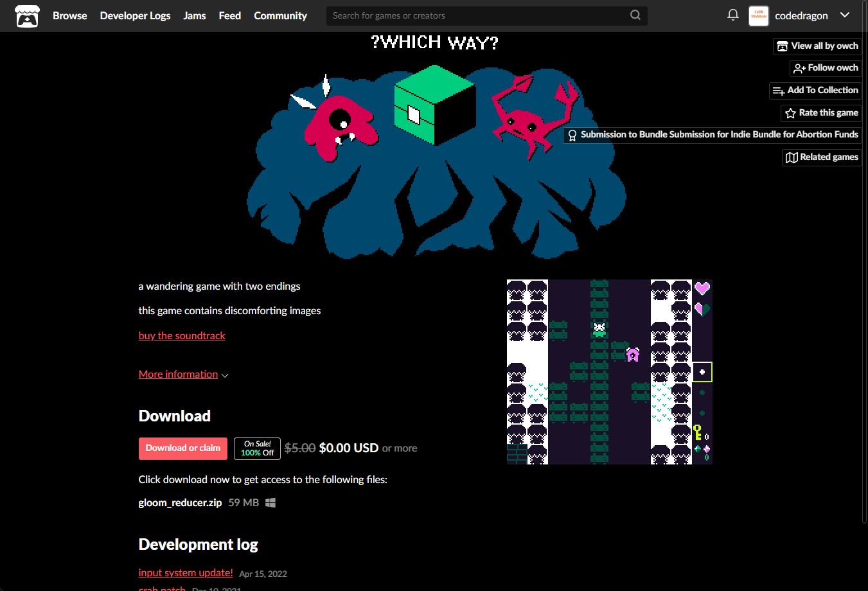
Task: Click the Development log heading
Action: [198, 545]
